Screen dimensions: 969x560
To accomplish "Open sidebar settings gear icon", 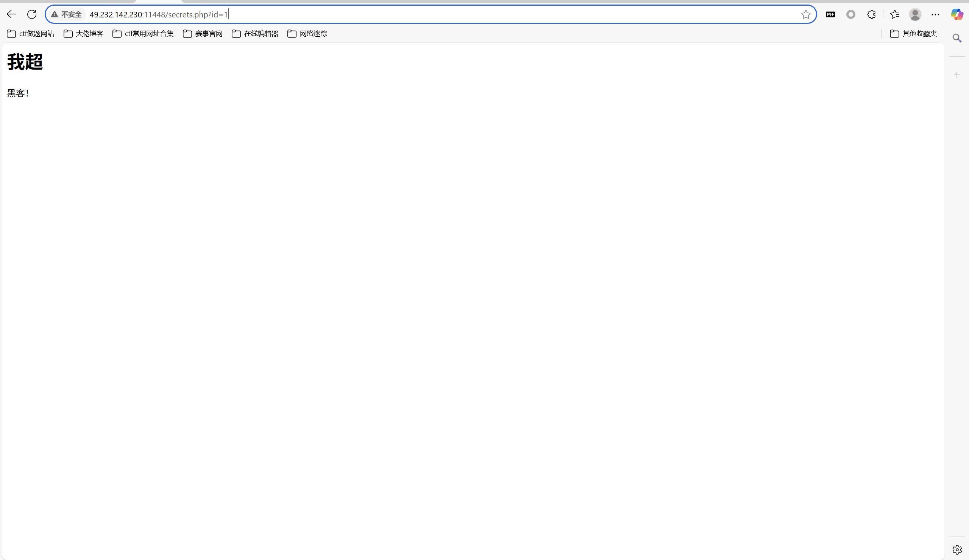I will tap(957, 550).
